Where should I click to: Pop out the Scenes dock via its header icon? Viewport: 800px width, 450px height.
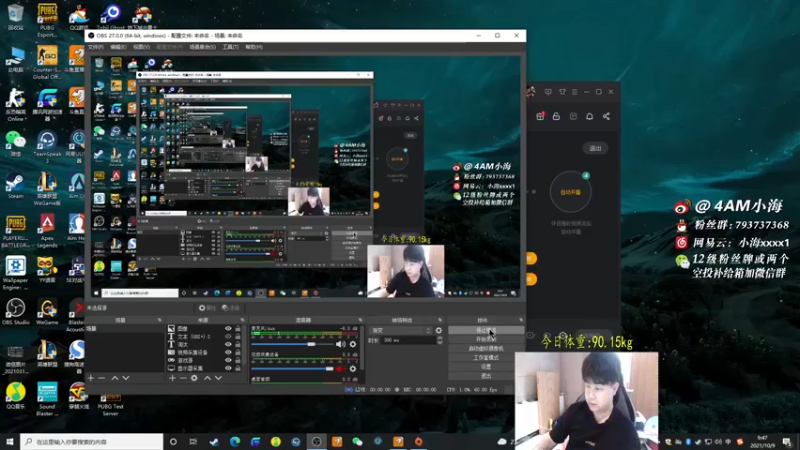159,320
